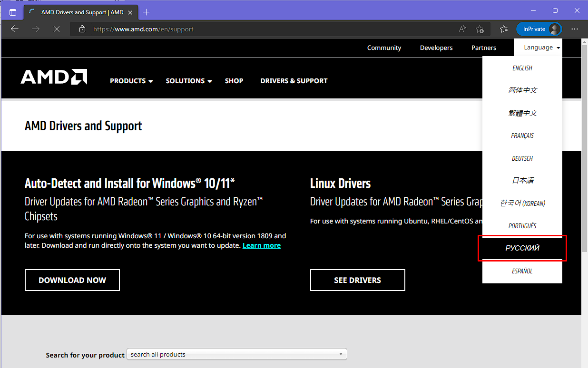This screenshot has width=588, height=368.
Task: Select Korean (한국어) language
Action: coord(522,203)
